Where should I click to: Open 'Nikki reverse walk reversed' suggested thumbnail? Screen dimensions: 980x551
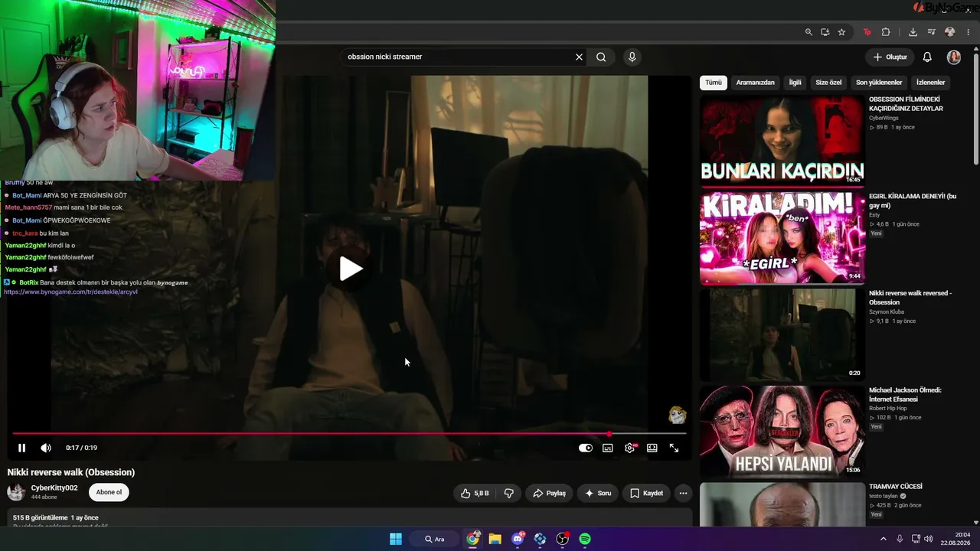tap(782, 334)
